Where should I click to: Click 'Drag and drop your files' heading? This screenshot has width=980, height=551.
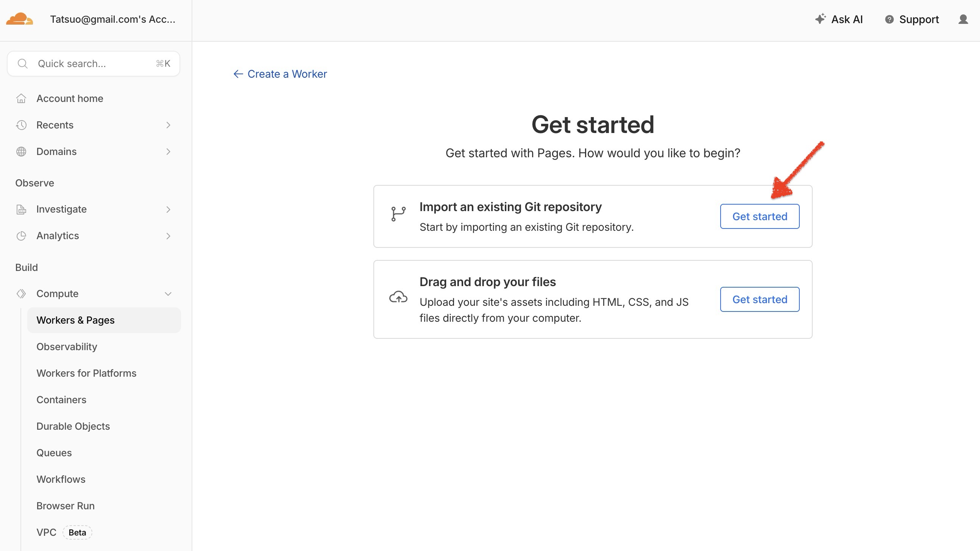pyautogui.click(x=487, y=282)
